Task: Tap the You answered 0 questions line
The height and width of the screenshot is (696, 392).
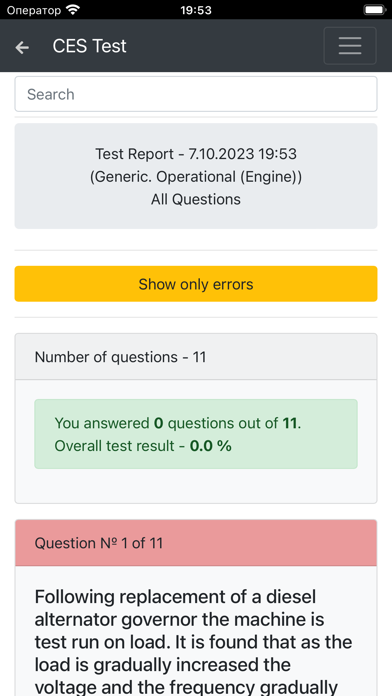Action: point(178,423)
